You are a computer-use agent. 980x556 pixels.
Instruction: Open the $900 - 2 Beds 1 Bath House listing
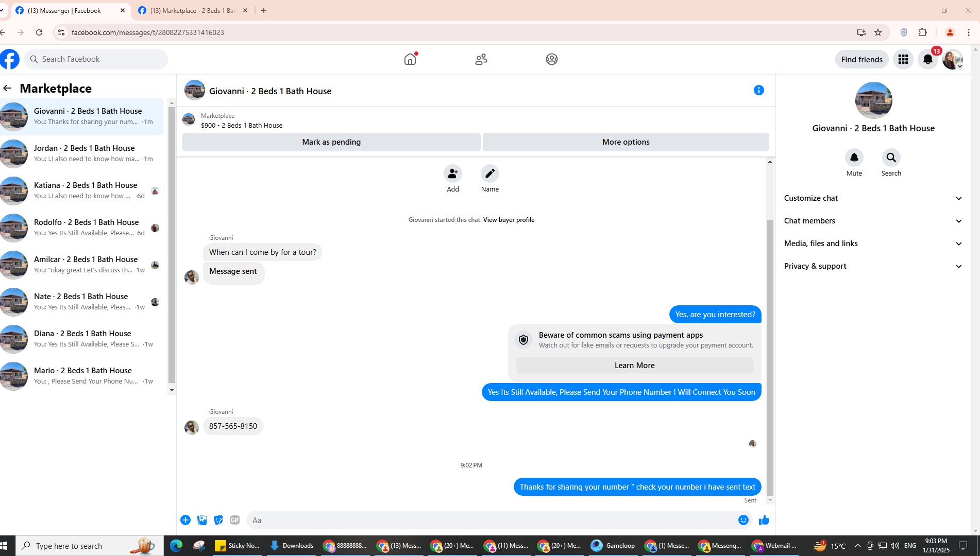point(241,125)
